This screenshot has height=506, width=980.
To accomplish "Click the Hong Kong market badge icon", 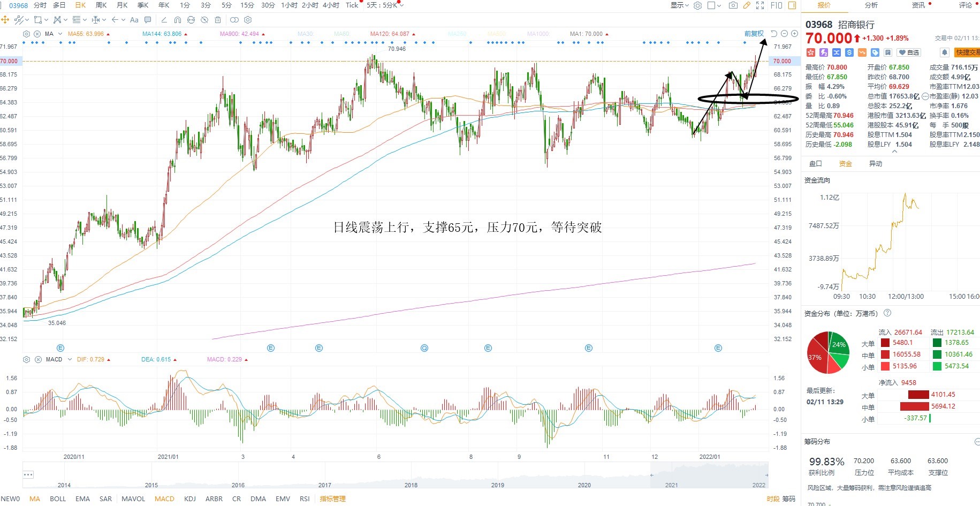I will click(810, 52).
